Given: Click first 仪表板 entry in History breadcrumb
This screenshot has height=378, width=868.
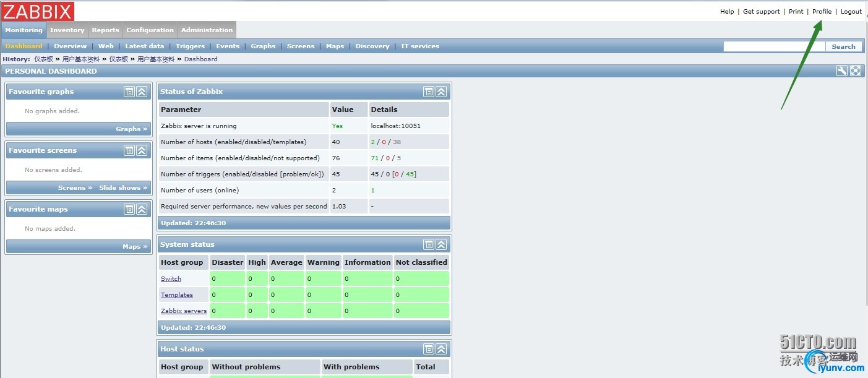Looking at the screenshot, I should [43, 59].
